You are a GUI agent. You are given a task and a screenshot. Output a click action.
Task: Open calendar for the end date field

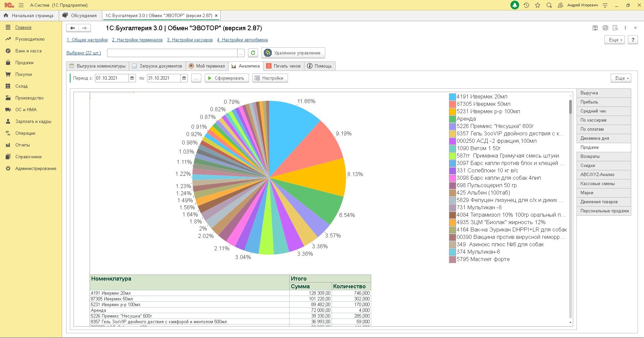coord(184,78)
